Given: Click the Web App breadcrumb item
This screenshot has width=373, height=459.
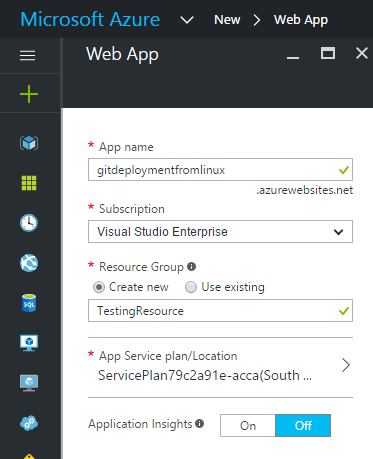Looking at the screenshot, I should coord(301,20).
